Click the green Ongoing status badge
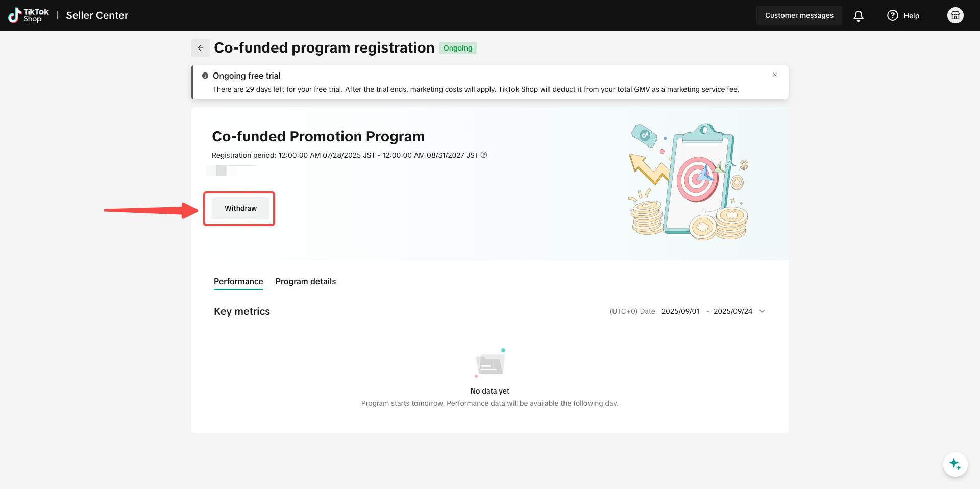980x489 pixels. [x=457, y=48]
